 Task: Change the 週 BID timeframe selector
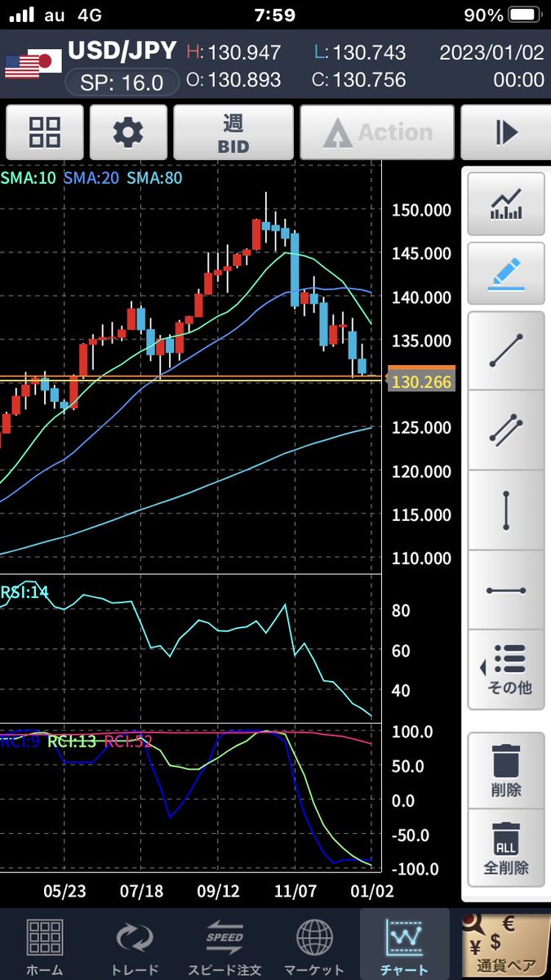click(233, 132)
